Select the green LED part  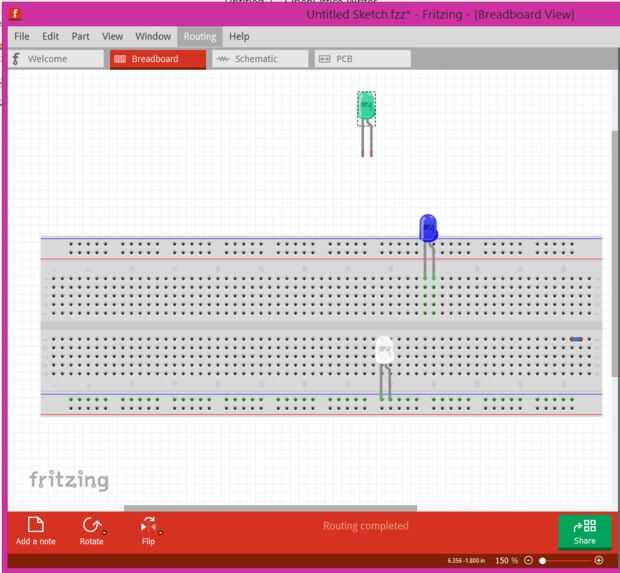tap(366, 106)
